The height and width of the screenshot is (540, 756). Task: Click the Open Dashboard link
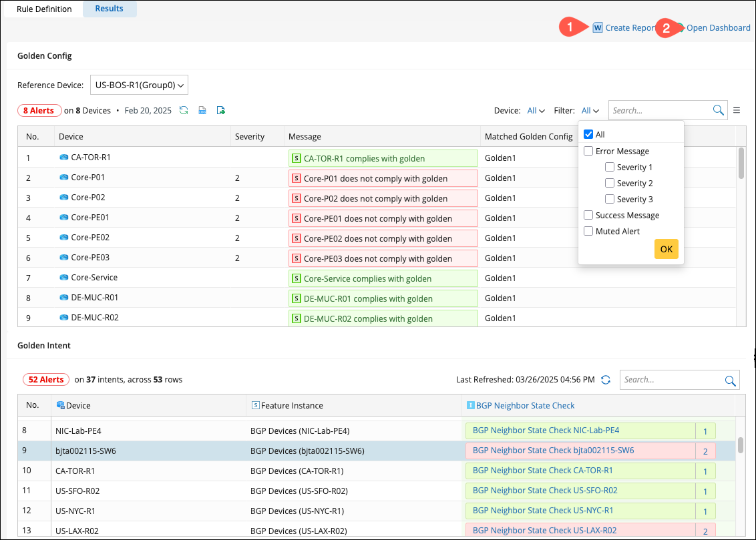pos(718,28)
